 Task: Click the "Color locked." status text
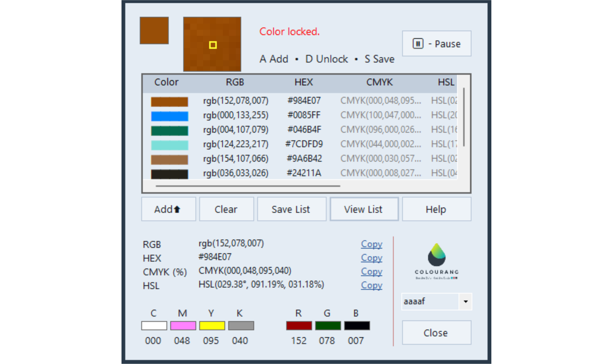click(x=289, y=31)
